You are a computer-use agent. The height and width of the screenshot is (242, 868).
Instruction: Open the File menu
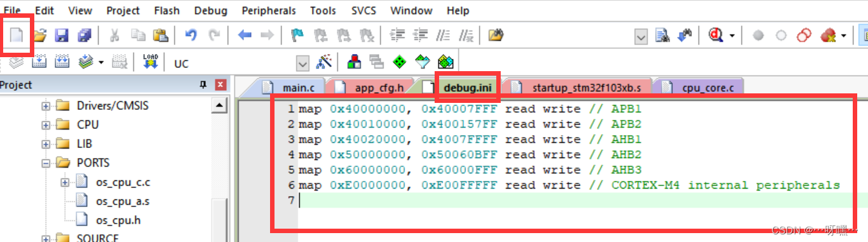point(12,11)
